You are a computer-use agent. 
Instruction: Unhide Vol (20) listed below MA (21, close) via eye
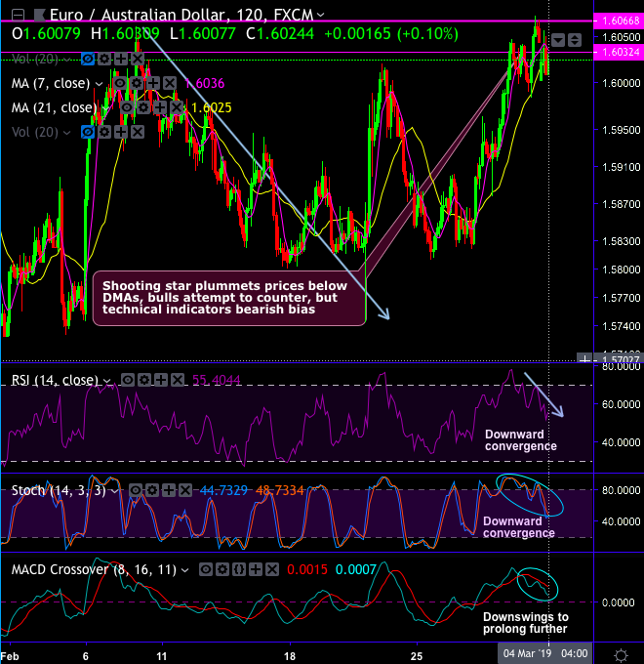tap(88, 132)
